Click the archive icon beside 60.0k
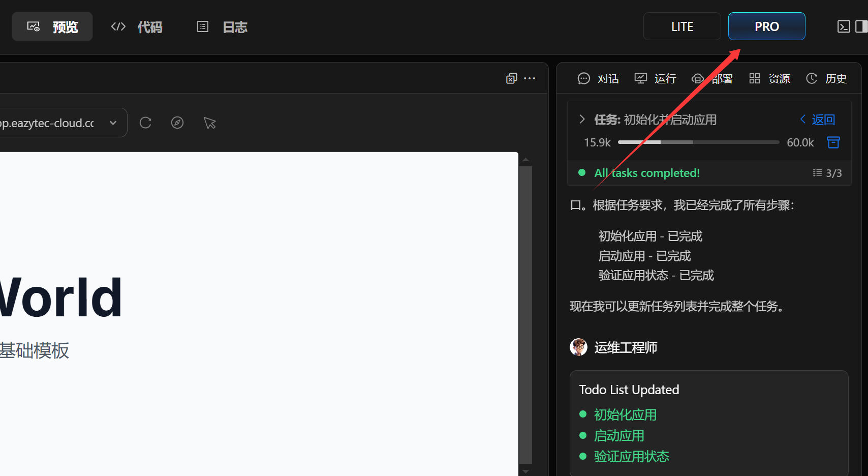Image resolution: width=868 pixels, height=476 pixels. (833, 142)
